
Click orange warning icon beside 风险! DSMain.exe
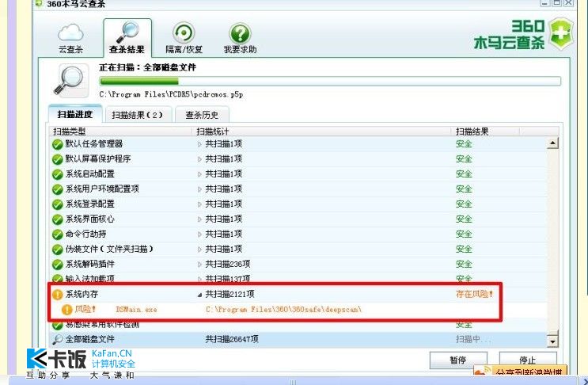coord(66,310)
